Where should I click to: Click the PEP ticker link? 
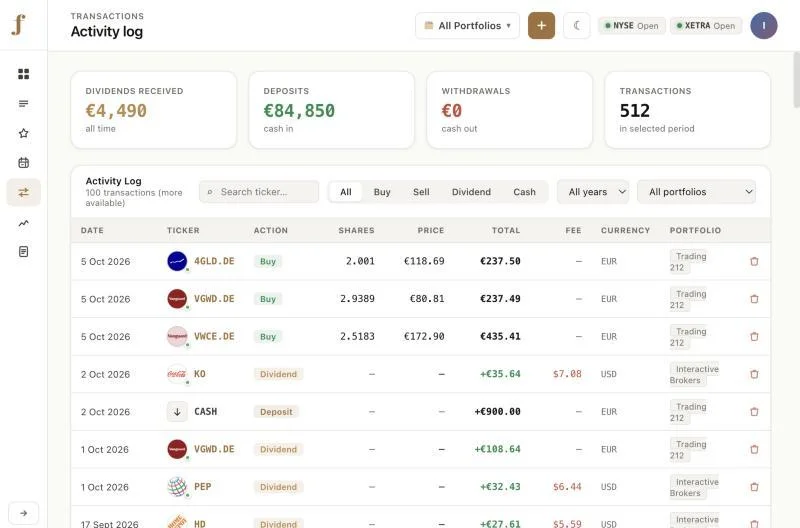point(203,487)
